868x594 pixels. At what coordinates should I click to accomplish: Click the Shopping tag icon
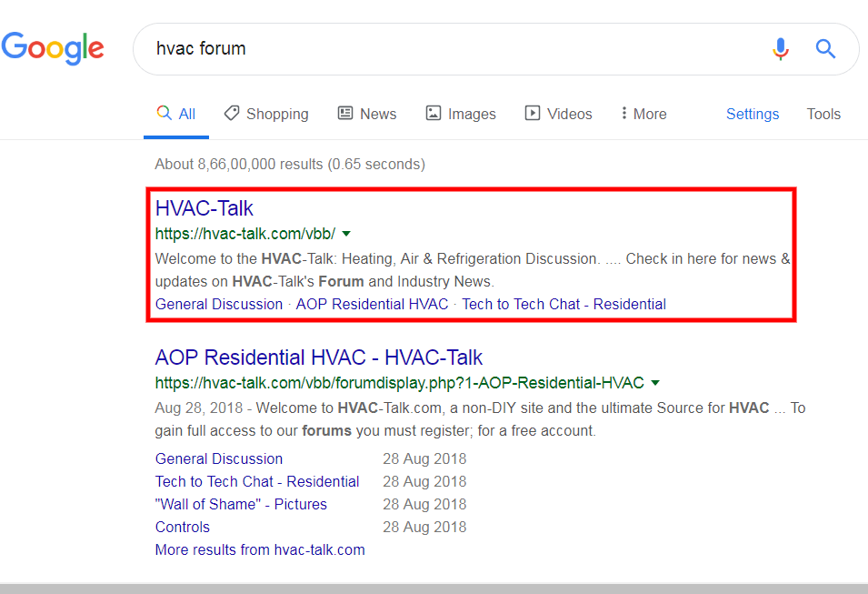pos(232,113)
